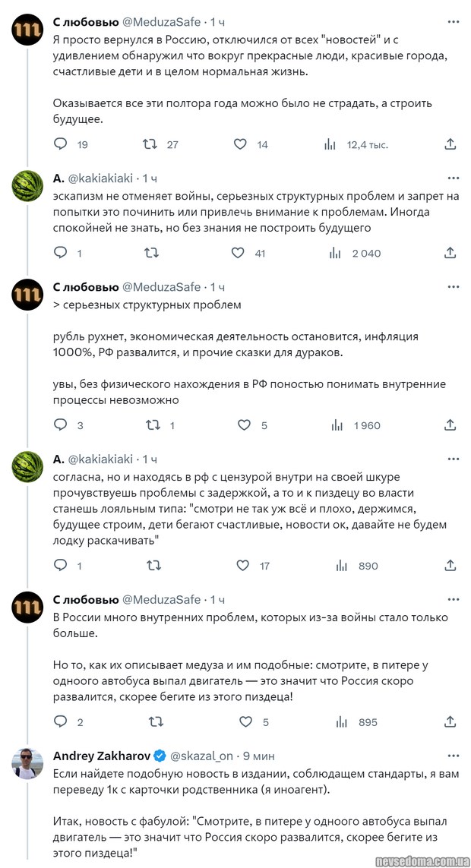Open watermelon avatar of first kakiakiaki reply
The width and height of the screenshot is (471, 868).
[27, 186]
